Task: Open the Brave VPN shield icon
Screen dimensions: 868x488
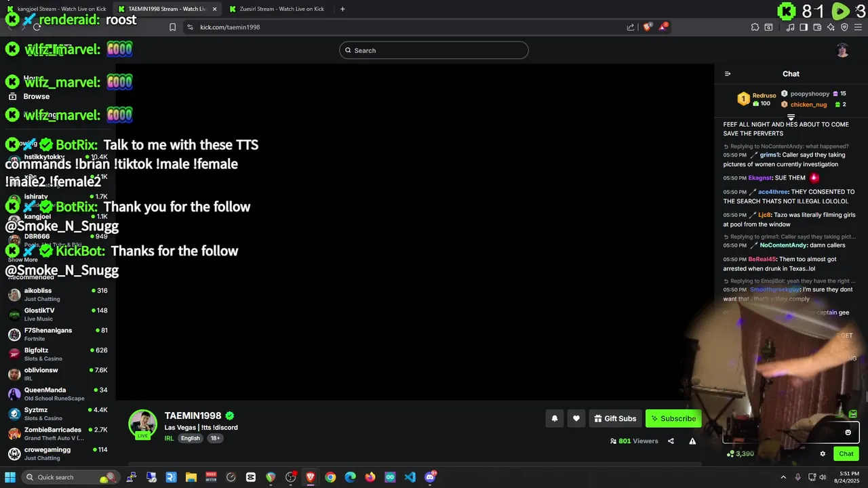Action: (x=844, y=27)
